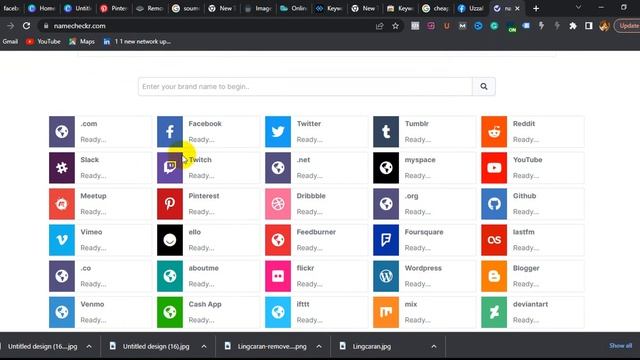Reload the page
640x360 pixels.
coord(27,26)
